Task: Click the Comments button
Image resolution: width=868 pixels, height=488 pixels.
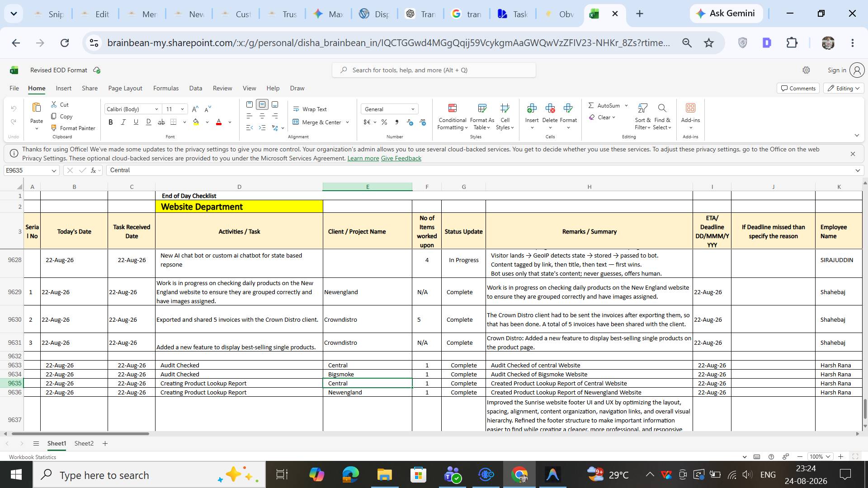Action: coord(798,89)
